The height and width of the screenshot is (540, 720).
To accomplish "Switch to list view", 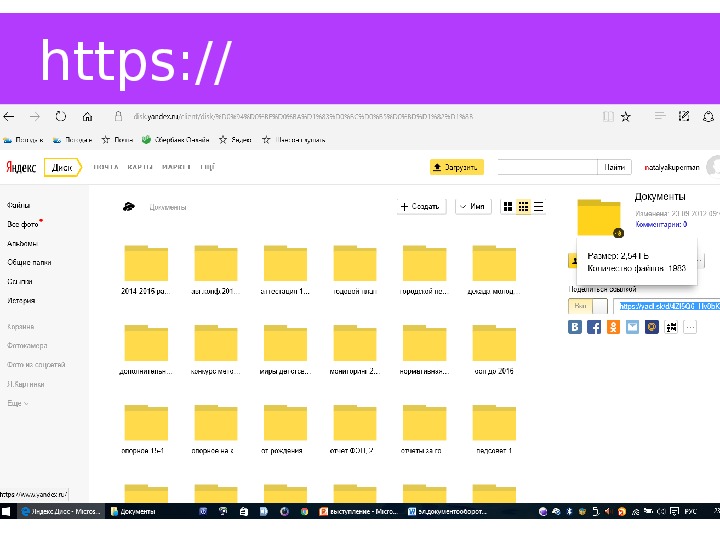I will click(x=538, y=207).
